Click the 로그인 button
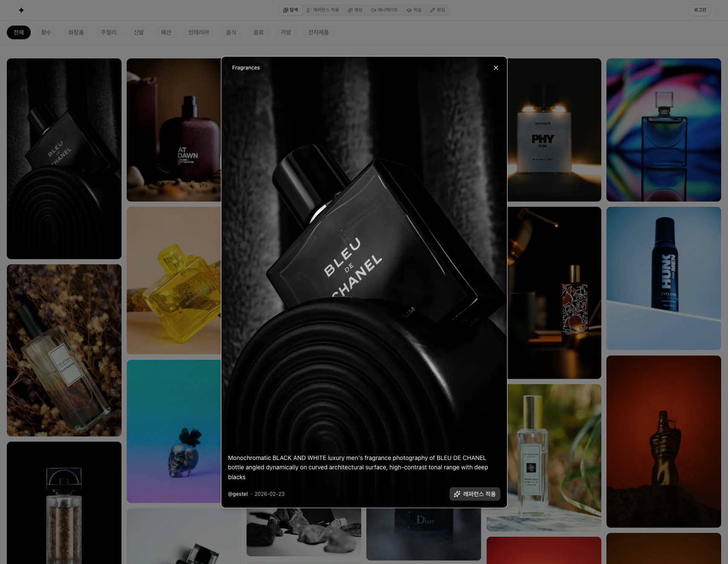The image size is (728, 564). pos(700,10)
